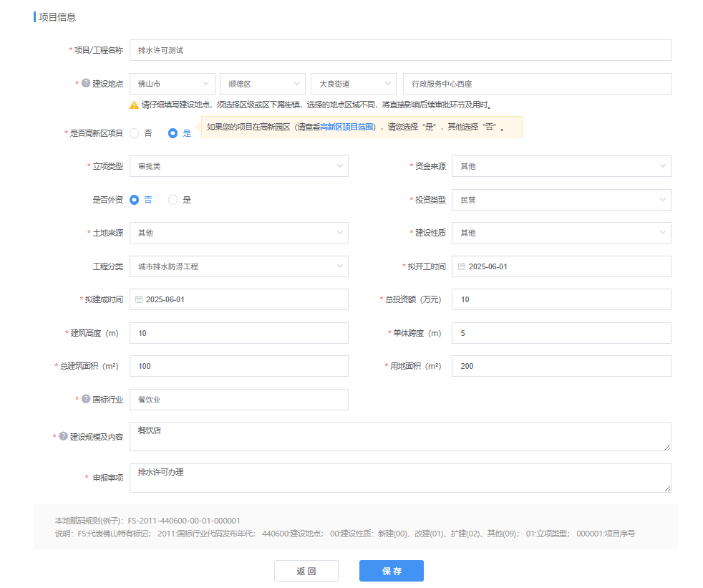Select 否 for 是否高新区项目
Image resolution: width=703 pixels, height=588 pixels.
tap(135, 133)
